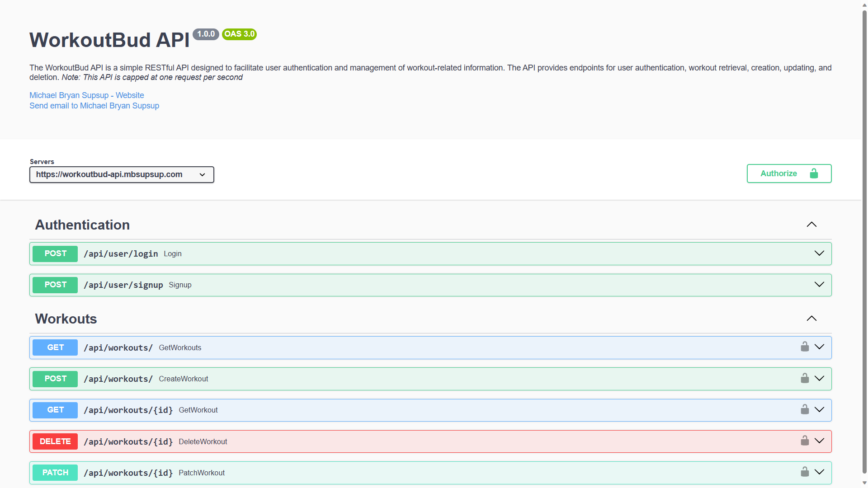
Task: Click the CreateWorkout summary text
Action: click(183, 379)
